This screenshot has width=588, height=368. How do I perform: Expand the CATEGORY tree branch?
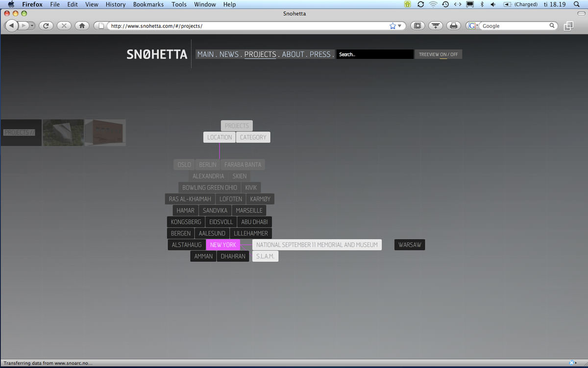point(253,137)
